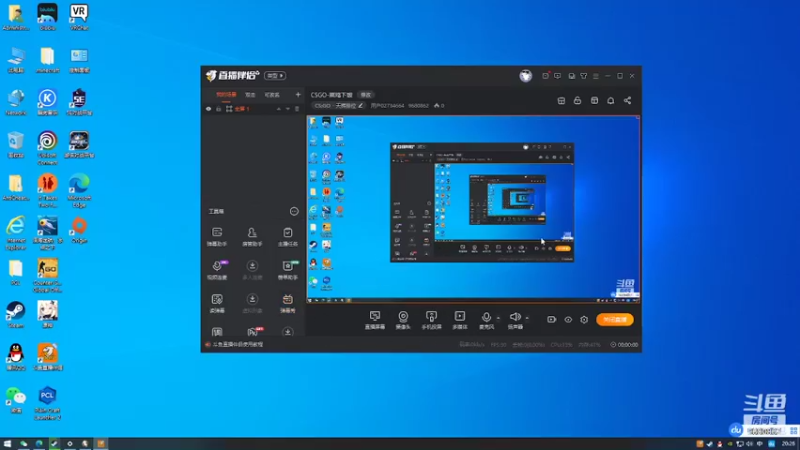The height and width of the screenshot is (450, 800).
Task: Mute the microphone in the bottom toolbar
Action: click(x=486, y=317)
